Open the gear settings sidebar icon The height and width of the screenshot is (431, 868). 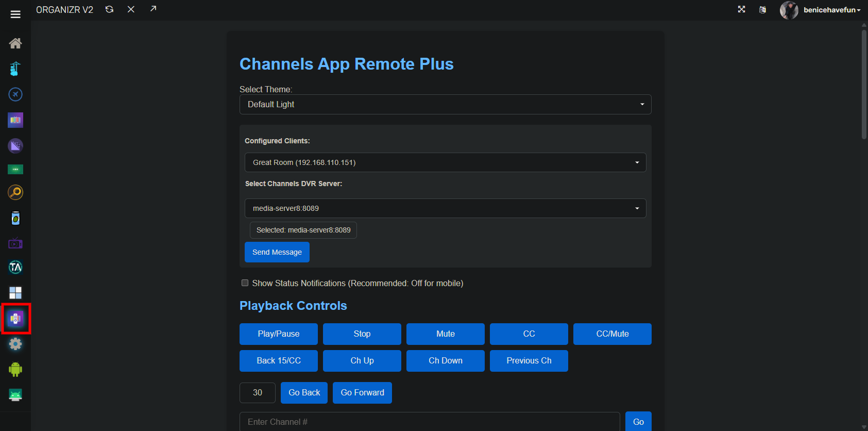(15, 344)
